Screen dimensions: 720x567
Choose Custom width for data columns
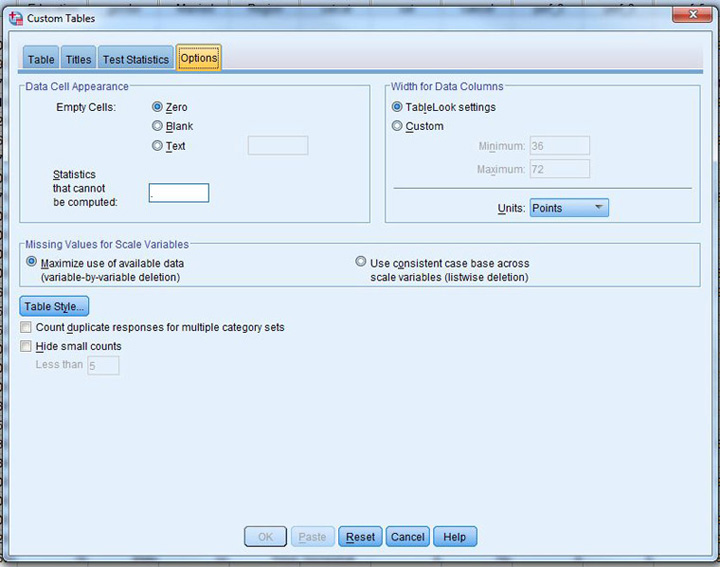398,126
